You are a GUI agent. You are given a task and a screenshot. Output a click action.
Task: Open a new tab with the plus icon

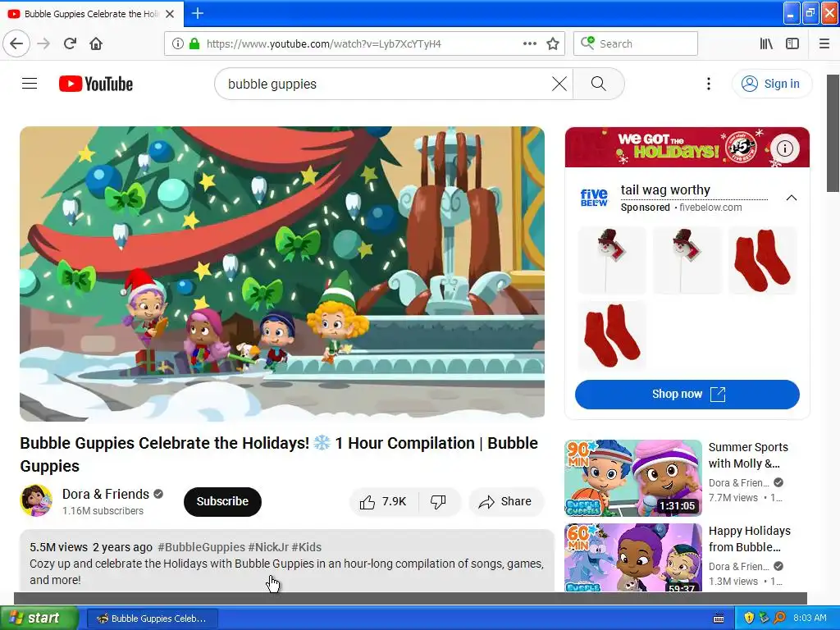click(x=197, y=13)
